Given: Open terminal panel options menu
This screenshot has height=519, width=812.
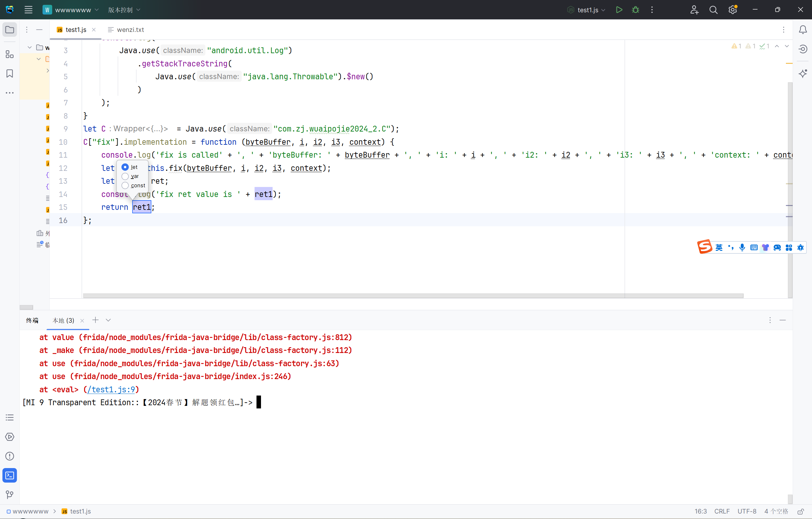Looking at the screenshot, I should pos(769,320).
